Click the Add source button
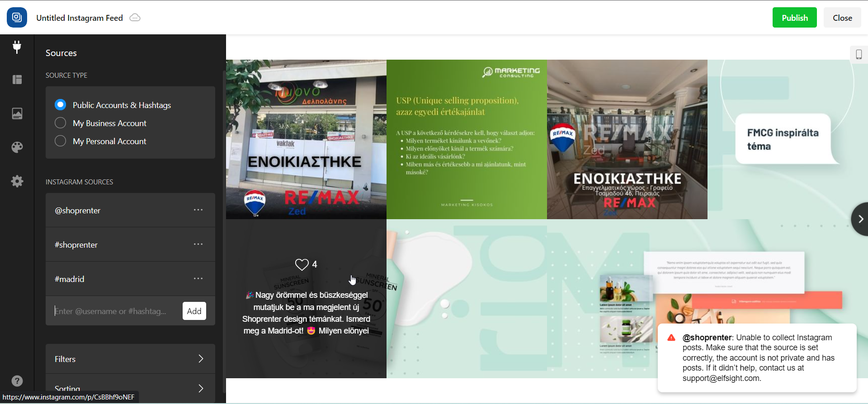This screenshot has height=404, width=868. [x=194, y=311]
